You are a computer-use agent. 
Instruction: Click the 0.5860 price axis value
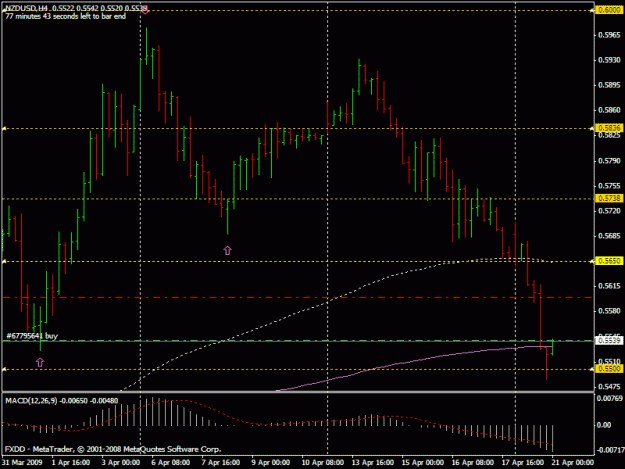tap(609, 110)
